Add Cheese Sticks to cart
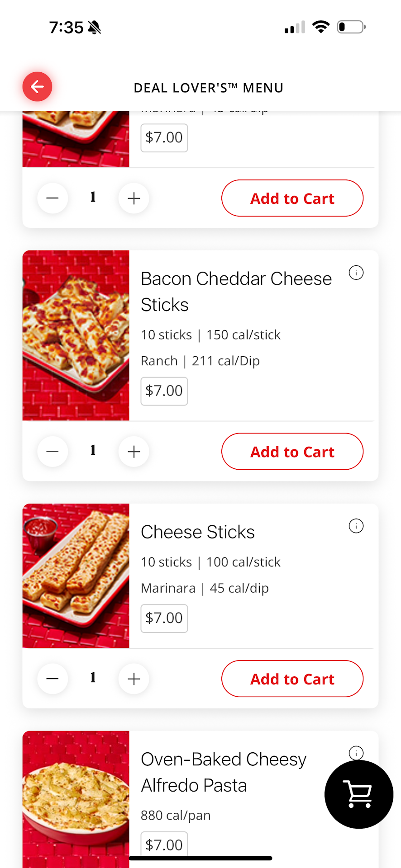 [292, 679]
